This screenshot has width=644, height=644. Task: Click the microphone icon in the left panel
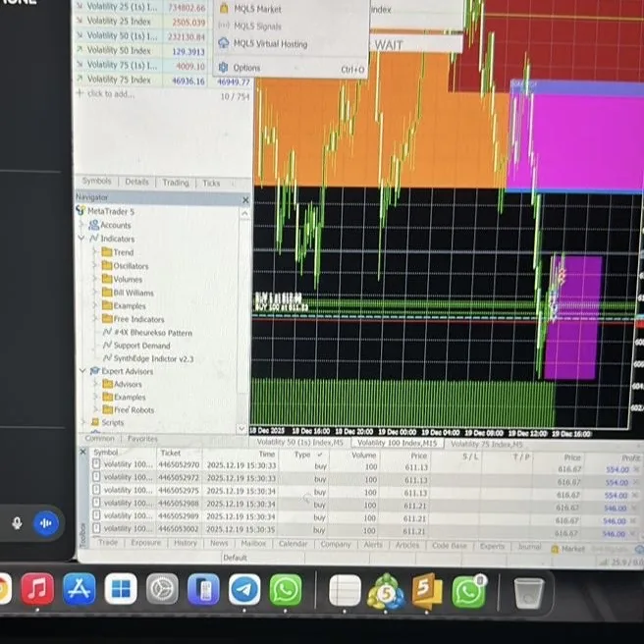click(x=17, y=523)
